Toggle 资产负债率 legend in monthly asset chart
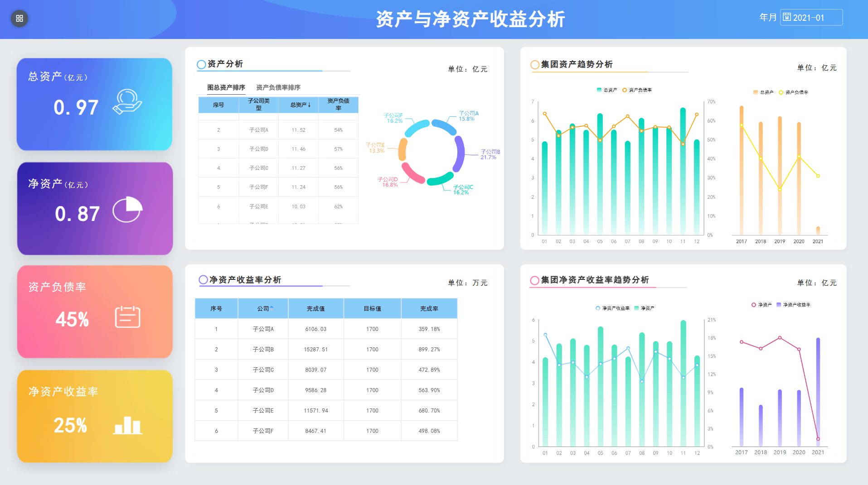The image size is (868, 485). (x=637, y=90)
